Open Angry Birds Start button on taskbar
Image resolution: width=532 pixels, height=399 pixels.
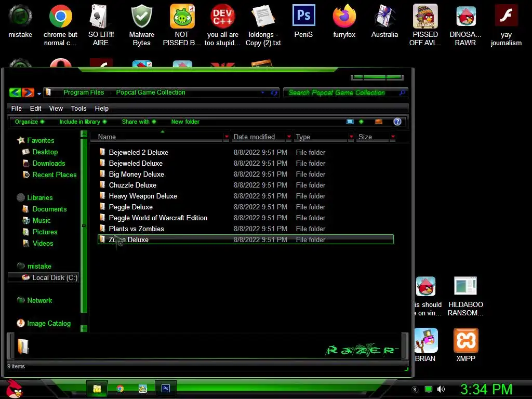tap(14, 389)
